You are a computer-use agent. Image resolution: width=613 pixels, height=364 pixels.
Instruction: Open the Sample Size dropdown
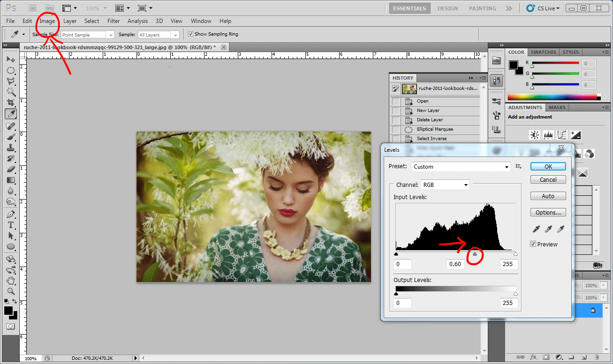(x=87, y=35)
